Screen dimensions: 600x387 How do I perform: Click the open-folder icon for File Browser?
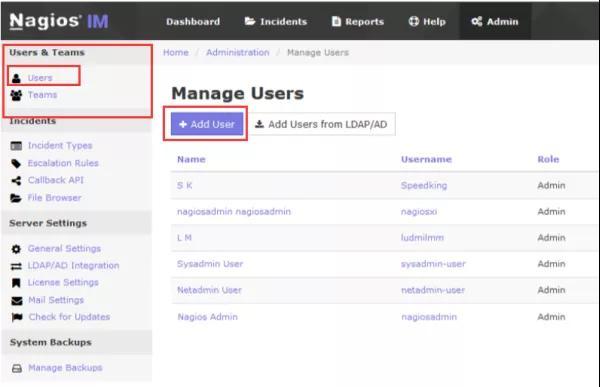tap(16, 198)
